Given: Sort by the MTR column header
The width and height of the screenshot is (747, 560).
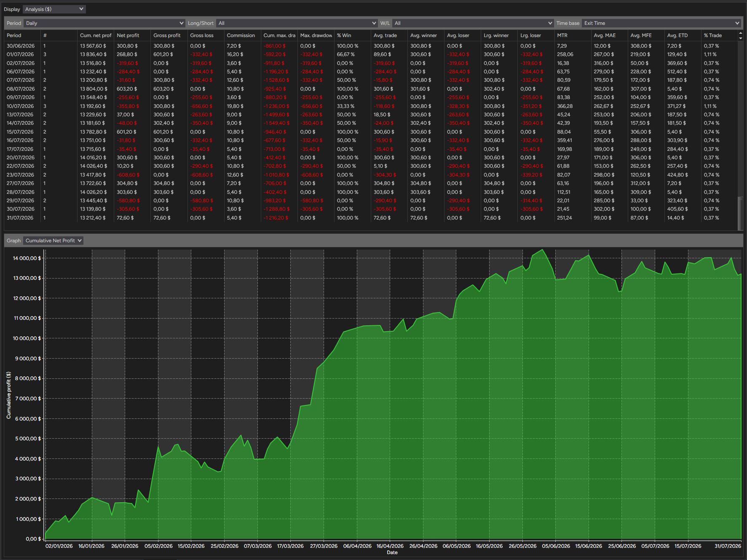Looking at the screenshot, I should pyautogui.click(x=572, y=35).
